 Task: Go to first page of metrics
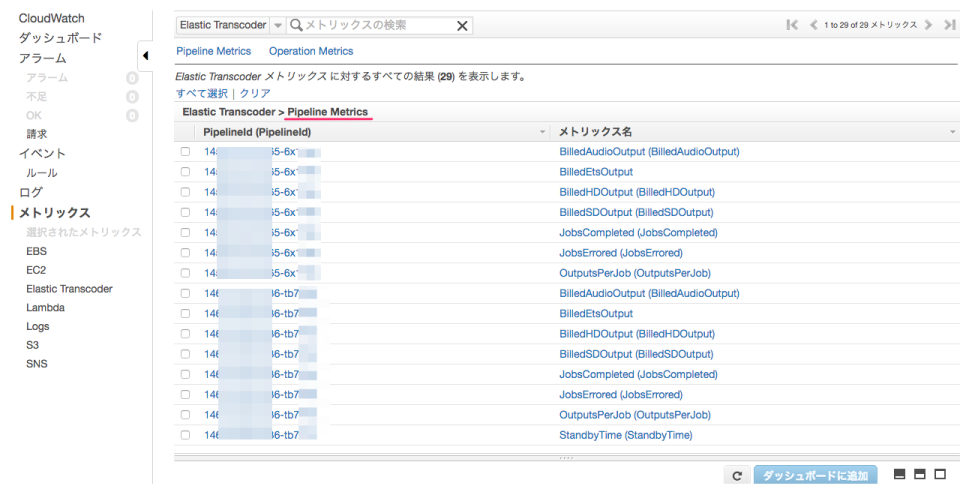pos(792,25)
